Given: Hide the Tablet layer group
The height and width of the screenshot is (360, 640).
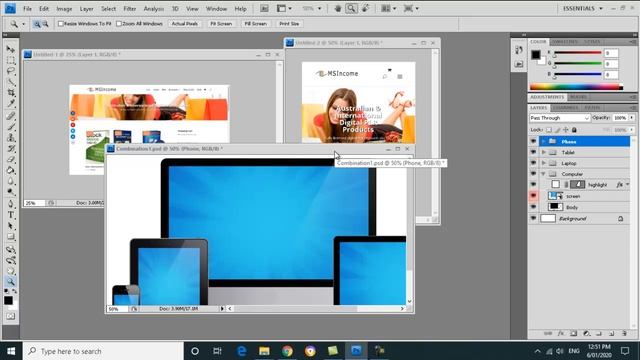Looking at the screenshot, I should [x=533, y=152].
